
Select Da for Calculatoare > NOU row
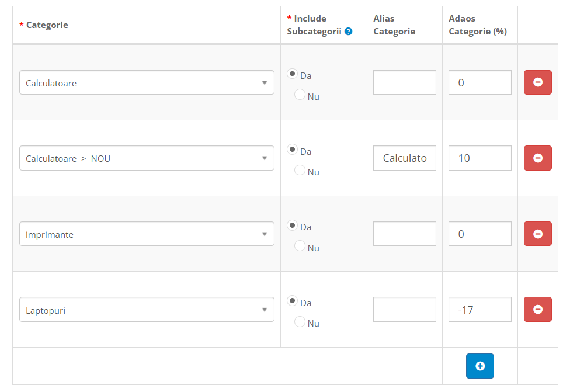point(292,150)
